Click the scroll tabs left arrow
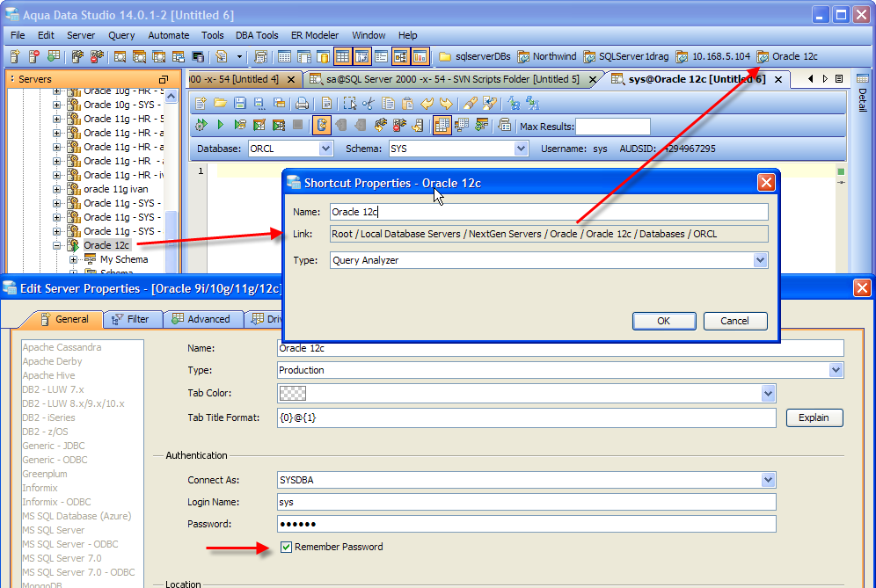This screenshot has width=876, height=588. click(x=810, y=79)
